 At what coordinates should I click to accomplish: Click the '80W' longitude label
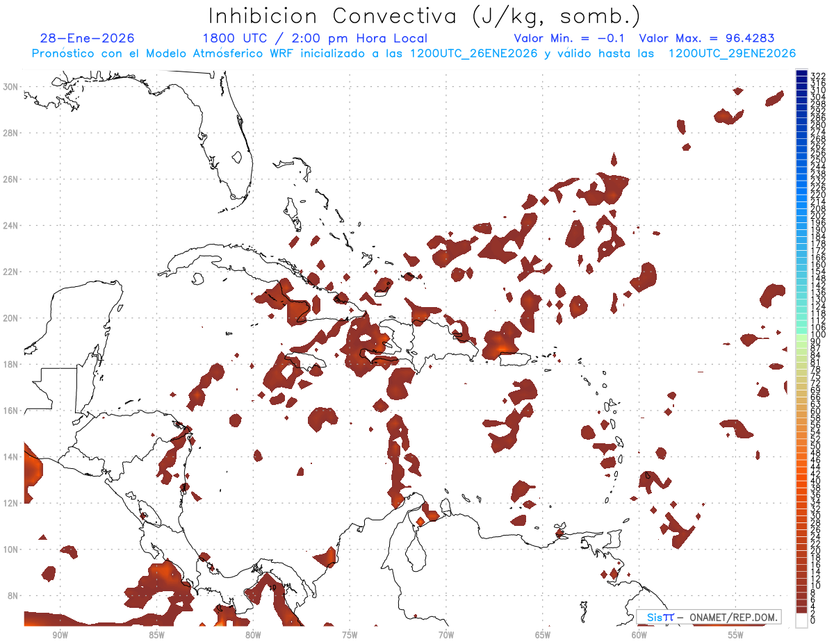253,636
